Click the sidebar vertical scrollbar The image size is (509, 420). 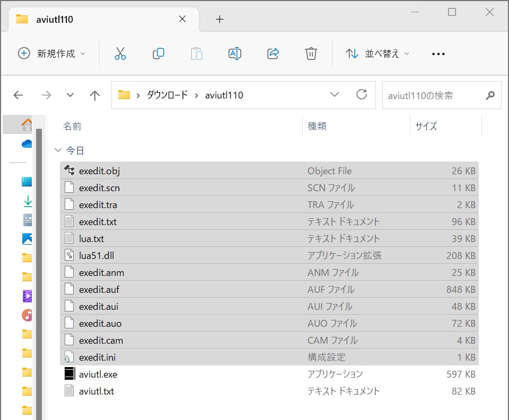(39, 274)
